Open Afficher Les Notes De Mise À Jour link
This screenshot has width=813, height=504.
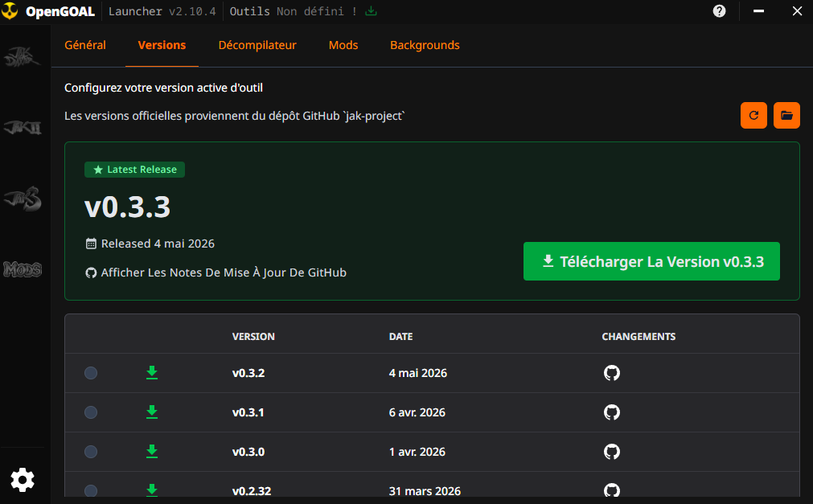click(x=216, y=272)
